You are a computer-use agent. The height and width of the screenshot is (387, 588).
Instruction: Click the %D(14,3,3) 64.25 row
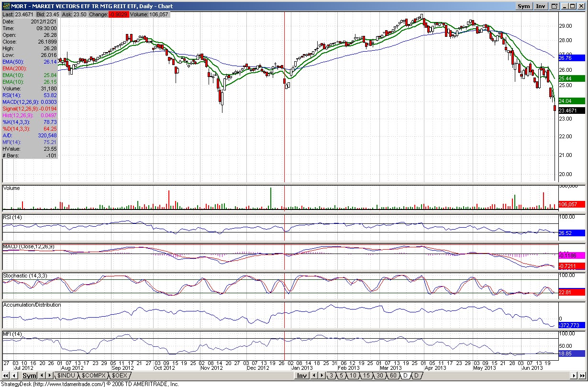tap(30, 129)
